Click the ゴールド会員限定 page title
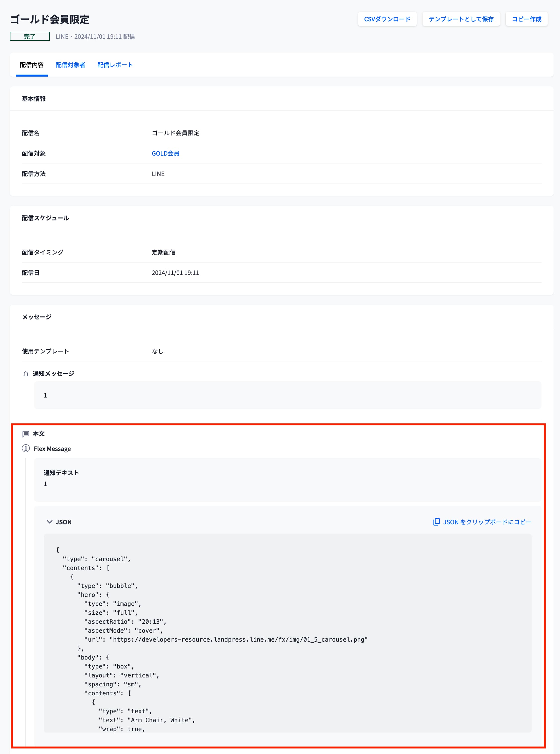 [50, 19]
